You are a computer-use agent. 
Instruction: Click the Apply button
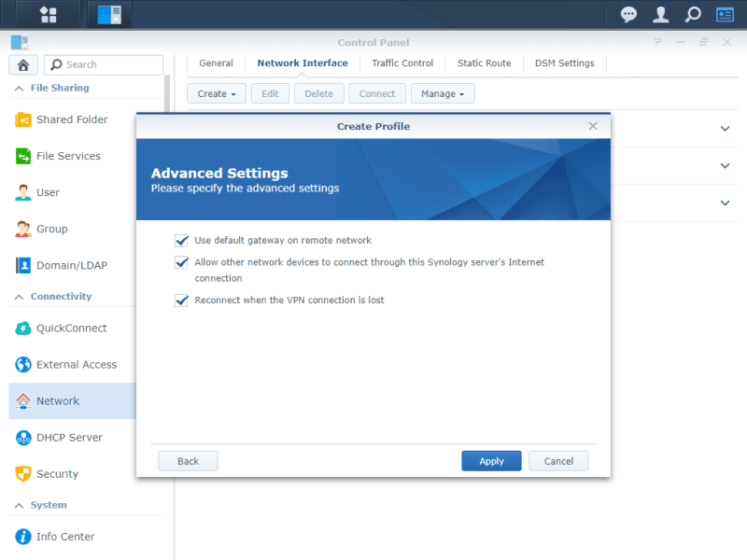pos(491,461)
